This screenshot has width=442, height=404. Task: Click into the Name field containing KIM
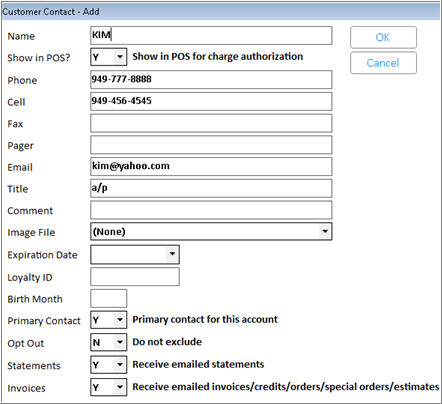(211, 35)
